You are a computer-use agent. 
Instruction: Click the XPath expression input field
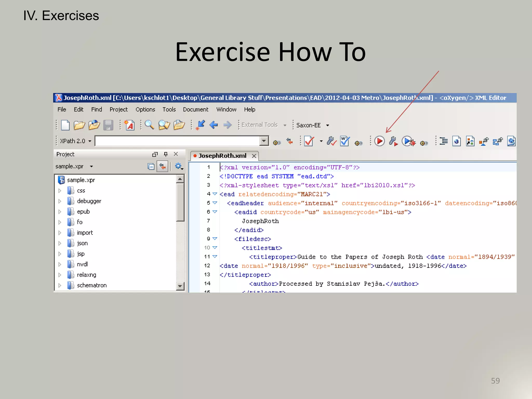point(178,141)
